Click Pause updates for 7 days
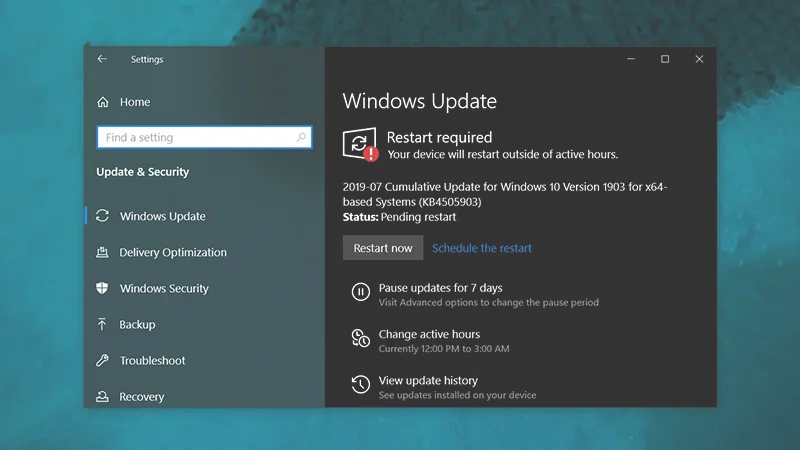 coord(440,288)
